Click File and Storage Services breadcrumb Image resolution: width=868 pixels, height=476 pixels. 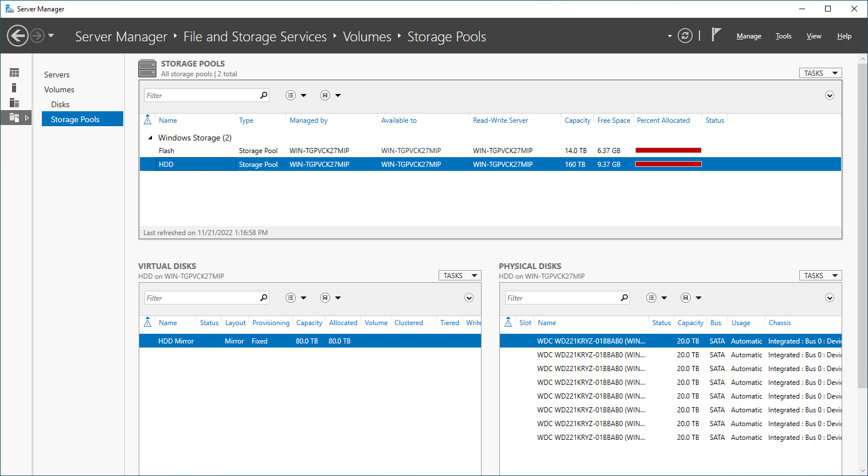pyautogui.click(x=255, y=37)
